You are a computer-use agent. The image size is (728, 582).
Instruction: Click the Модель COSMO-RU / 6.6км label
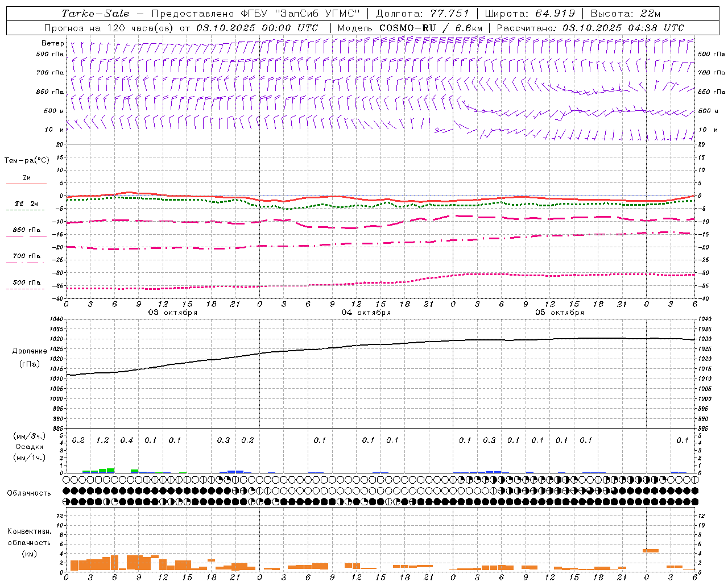coord(410,28)
